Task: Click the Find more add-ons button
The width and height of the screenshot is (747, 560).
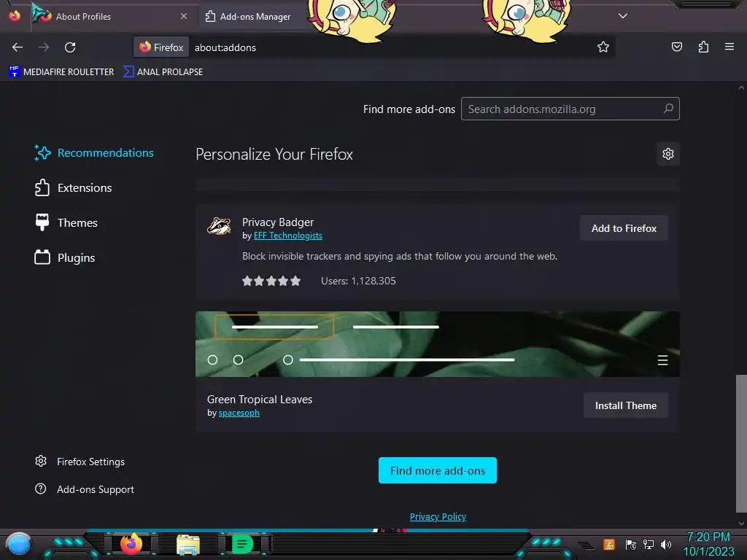Action: 438,470
